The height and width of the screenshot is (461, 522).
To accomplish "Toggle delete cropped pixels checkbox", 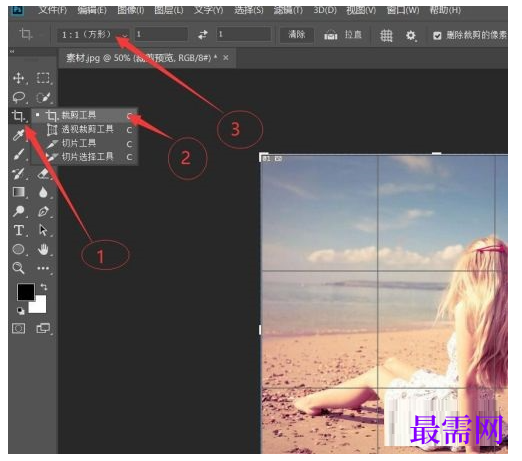I will pos(437,35).
